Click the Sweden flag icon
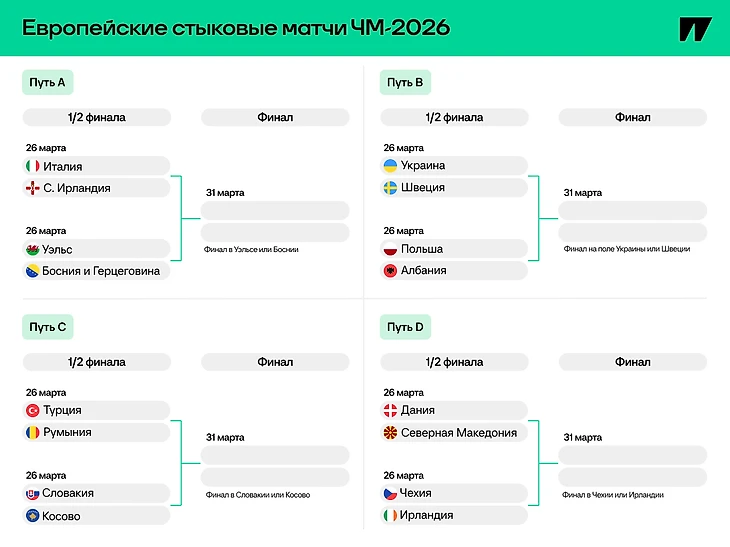Image resolution: width=730 pixels, height=547 pixels. pyautogui.click(x=390, y=187)
